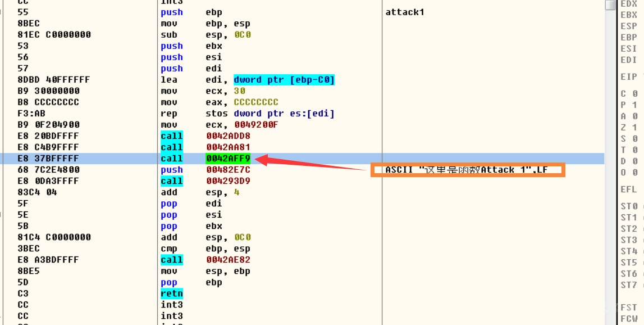Select the 'add esp, 0C0' instruction
This screenshot has height=325, width=644.
(205, 237)
